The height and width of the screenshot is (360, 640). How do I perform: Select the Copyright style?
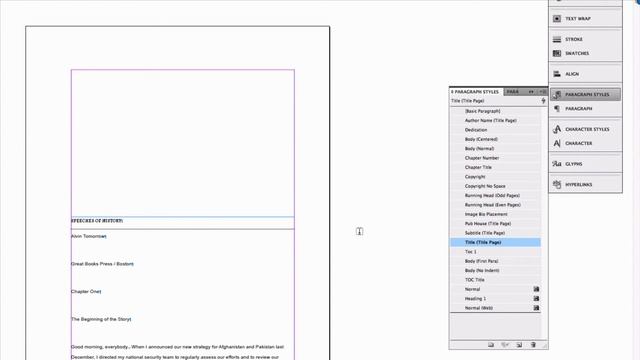[496, 177]
